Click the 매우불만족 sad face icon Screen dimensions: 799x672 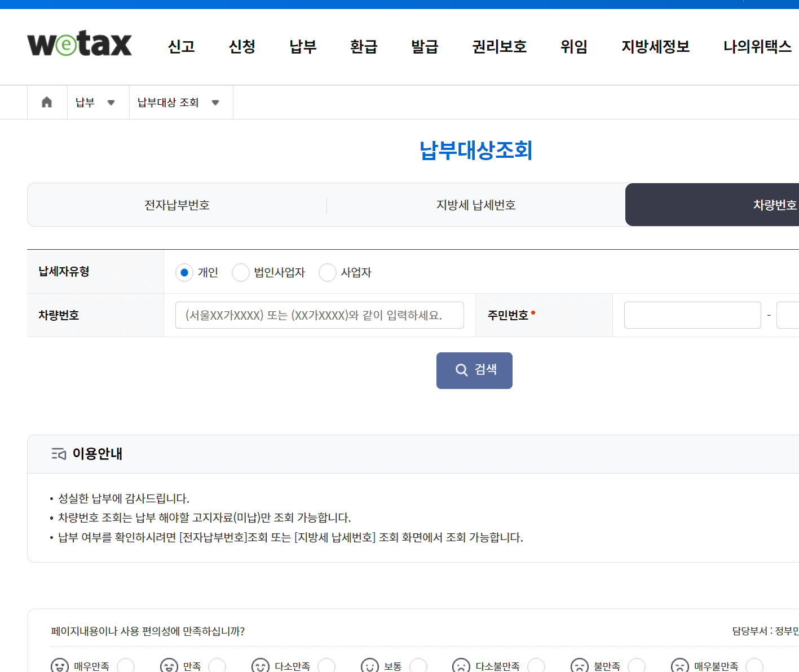point(679,665)
